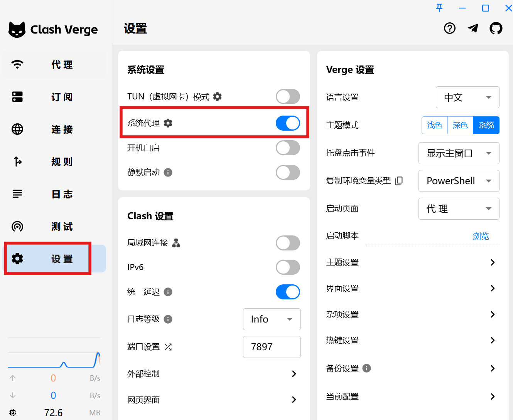Screen dimensions: 513x420
Task: Select the 深色 theme mode button
Action: point(460,125)
